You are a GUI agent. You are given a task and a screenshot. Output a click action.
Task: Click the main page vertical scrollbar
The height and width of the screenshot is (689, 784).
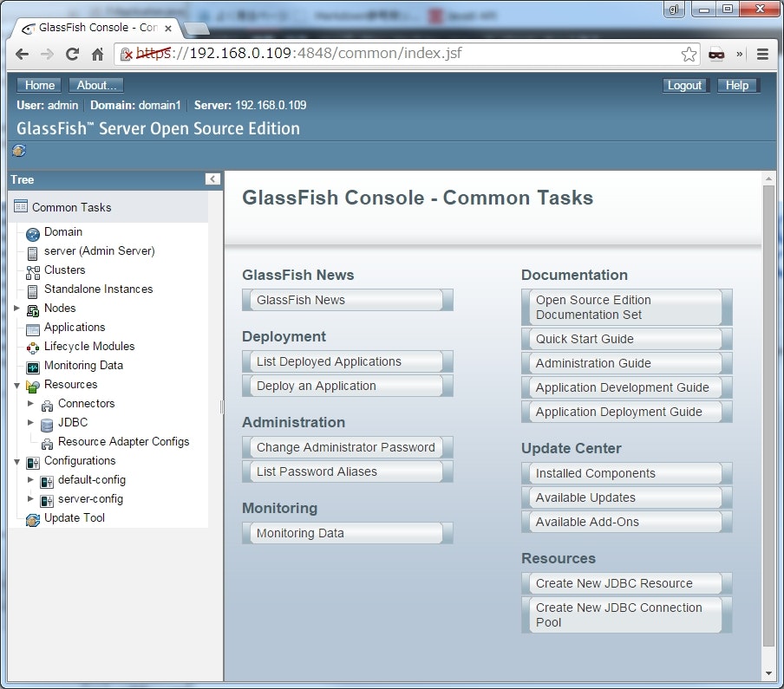[768, 416]
